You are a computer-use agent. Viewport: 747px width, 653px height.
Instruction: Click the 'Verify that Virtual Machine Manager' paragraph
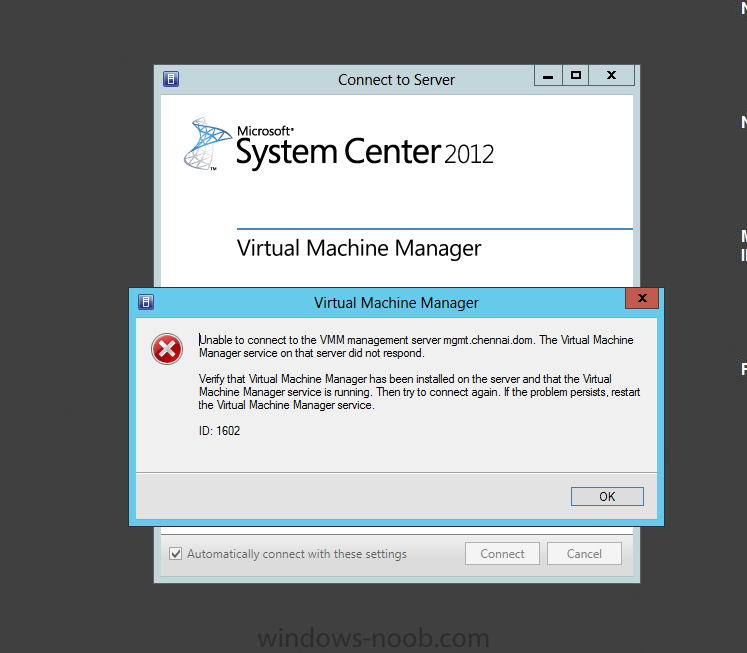(x=419, y=392)
